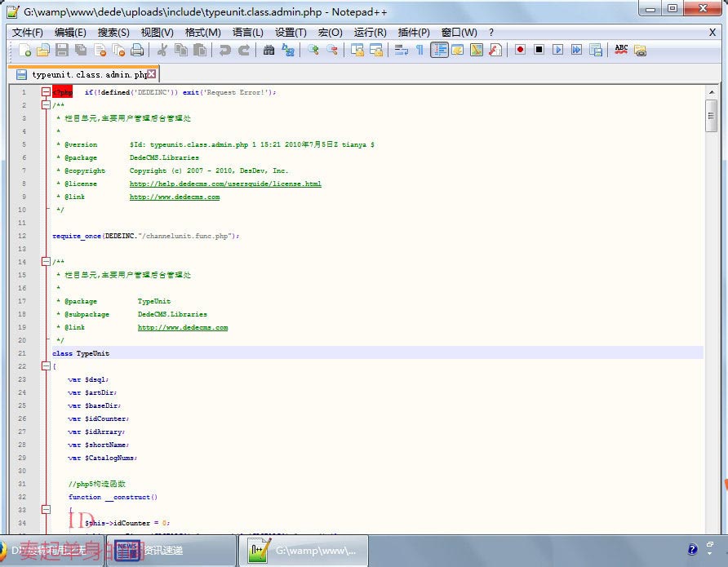Zoom out using the magnifier-minus icon
The width and height of the screenshot is (728, 567).
coord(333,50)
